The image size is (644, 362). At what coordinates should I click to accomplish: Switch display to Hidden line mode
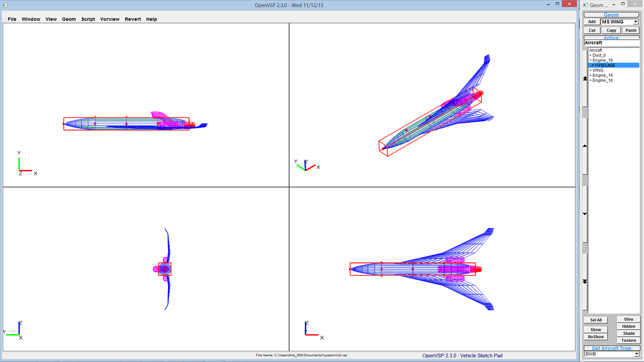point(628,326)
